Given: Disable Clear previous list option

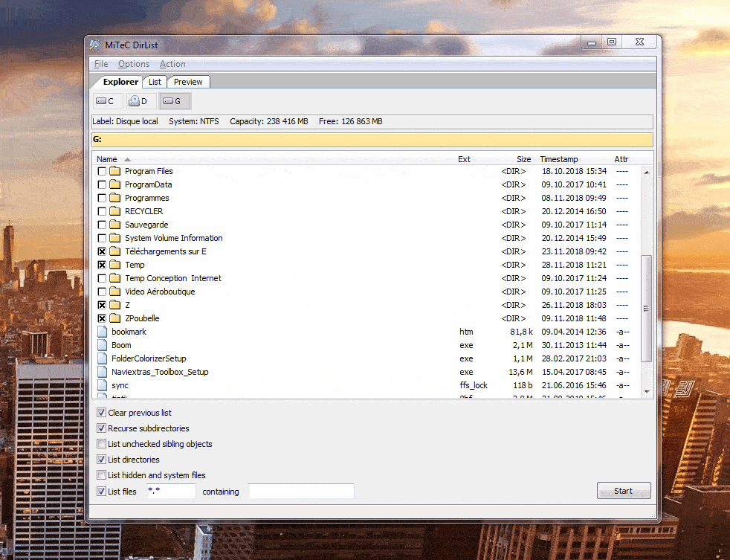Looking at the screenshot, I should coord(101,412).
